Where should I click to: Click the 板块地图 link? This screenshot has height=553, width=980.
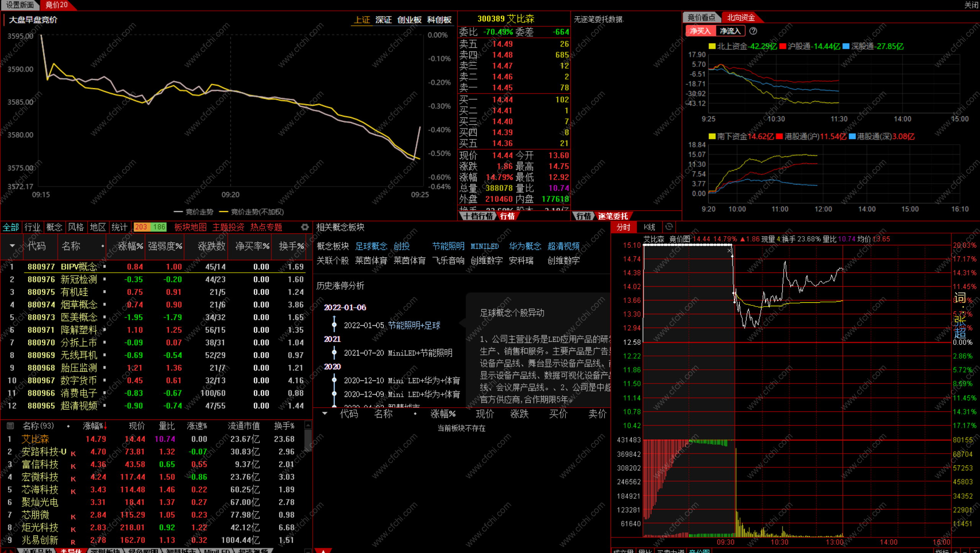(190, 227)
